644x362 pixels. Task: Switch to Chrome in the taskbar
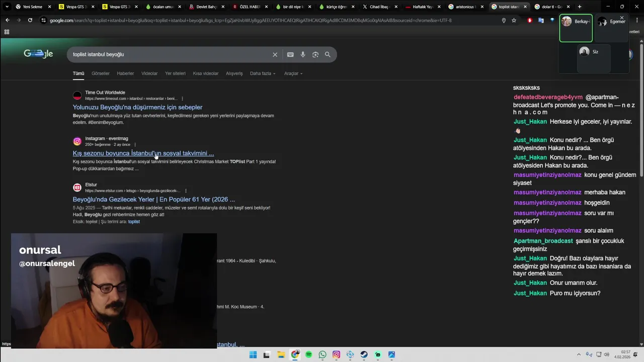point(295,354)
